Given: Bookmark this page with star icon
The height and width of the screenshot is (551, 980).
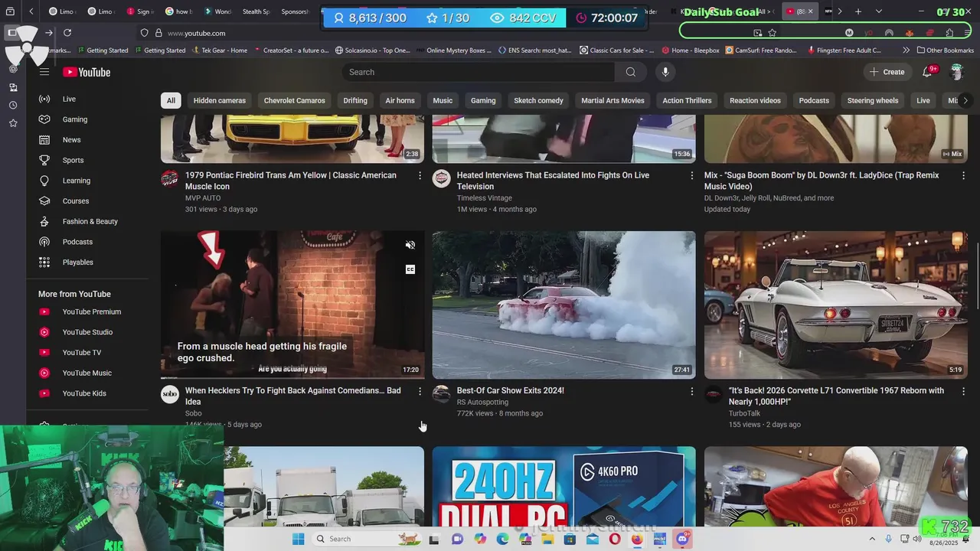Looking at the screenshot, I should coord(772,33).
